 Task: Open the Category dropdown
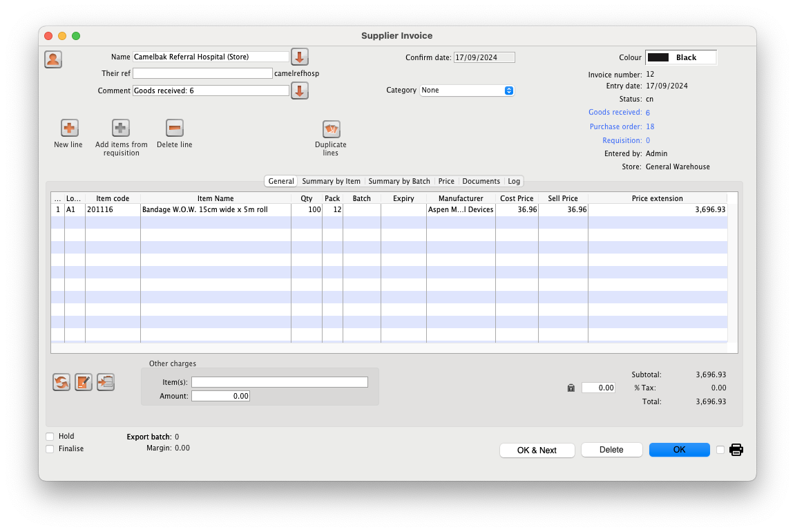point(467,91)
